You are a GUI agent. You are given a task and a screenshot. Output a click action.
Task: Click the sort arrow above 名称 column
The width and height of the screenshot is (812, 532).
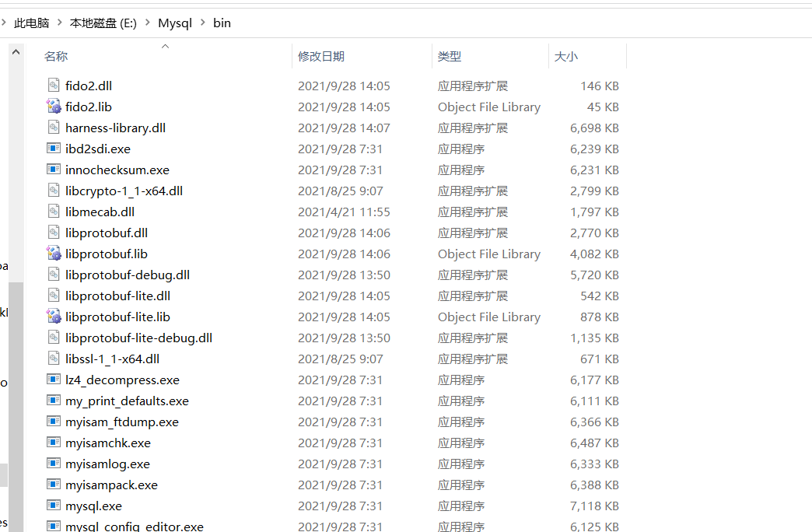point(165,46)
